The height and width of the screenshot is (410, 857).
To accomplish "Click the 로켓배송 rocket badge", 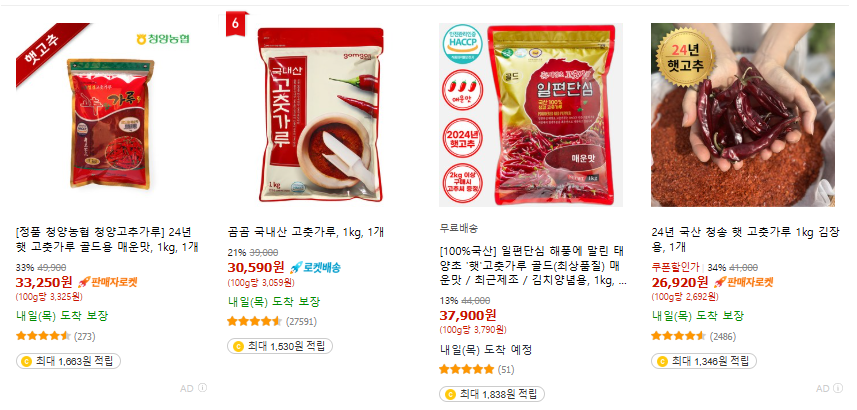I will coord(315,267).
